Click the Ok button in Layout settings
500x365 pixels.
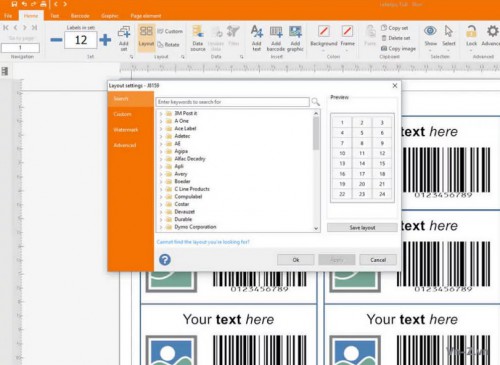pos(296,260)
